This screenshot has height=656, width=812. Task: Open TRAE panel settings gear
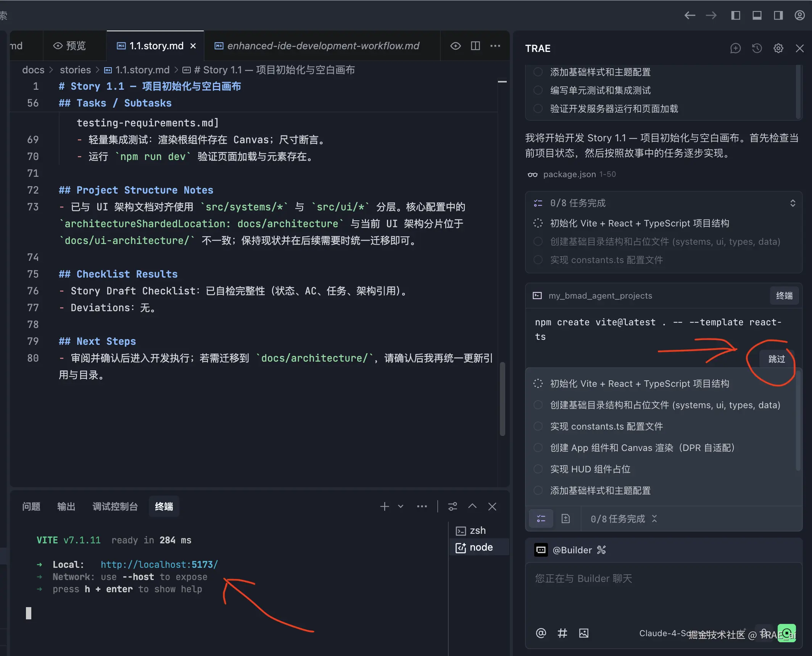coord(778,48)
